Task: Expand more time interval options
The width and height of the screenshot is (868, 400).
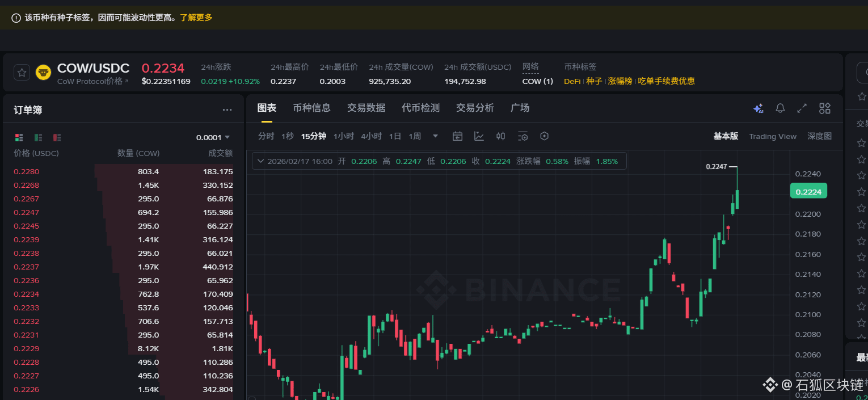Action: click(x=435, y=136)
